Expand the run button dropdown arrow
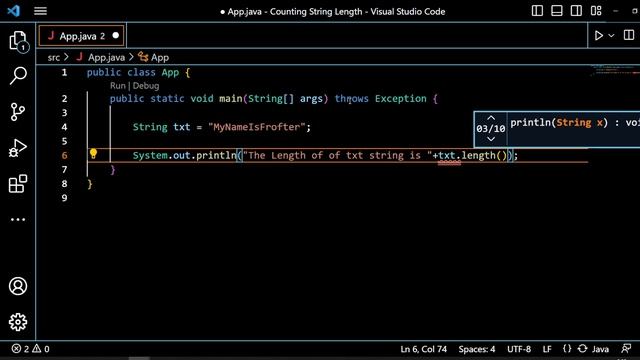The width and height of the screenshot is (640, 360). (611, 36)
